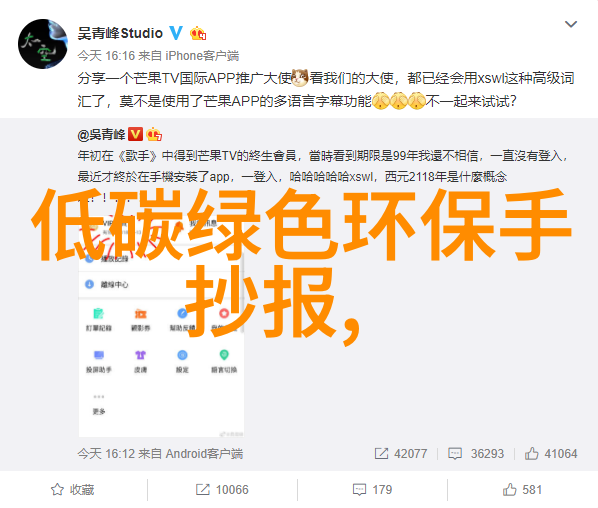The width and height of the screenshot is (598, 508).
Task: Click the comment icon showing 36293
Action: [455, 453]
